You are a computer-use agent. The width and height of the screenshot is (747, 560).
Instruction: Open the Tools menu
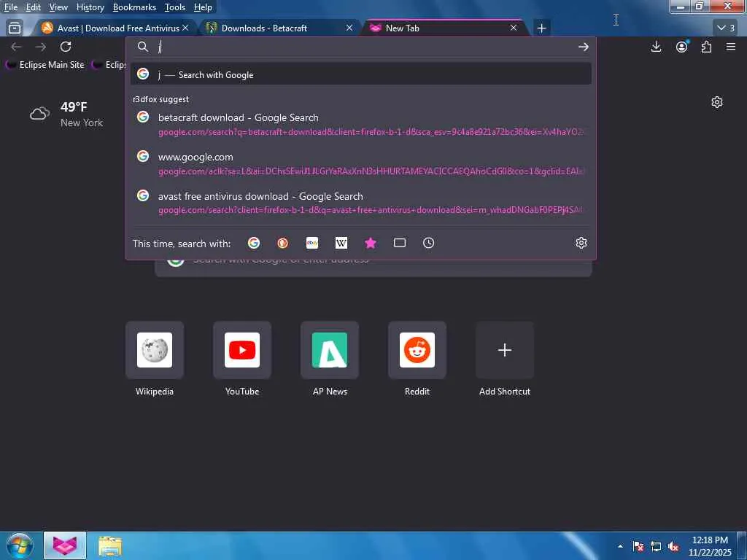[x=175, y=7]
